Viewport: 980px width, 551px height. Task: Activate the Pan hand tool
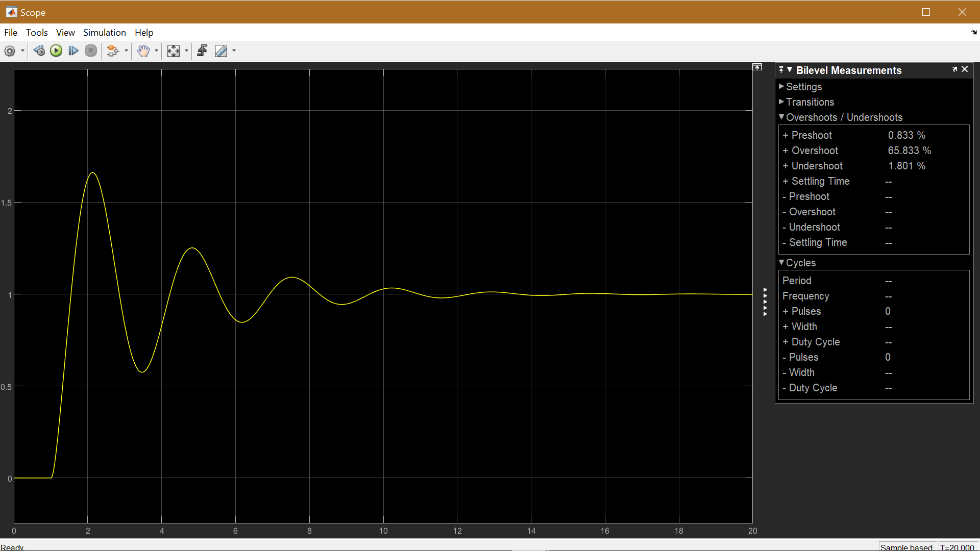[x=143, y=51]
